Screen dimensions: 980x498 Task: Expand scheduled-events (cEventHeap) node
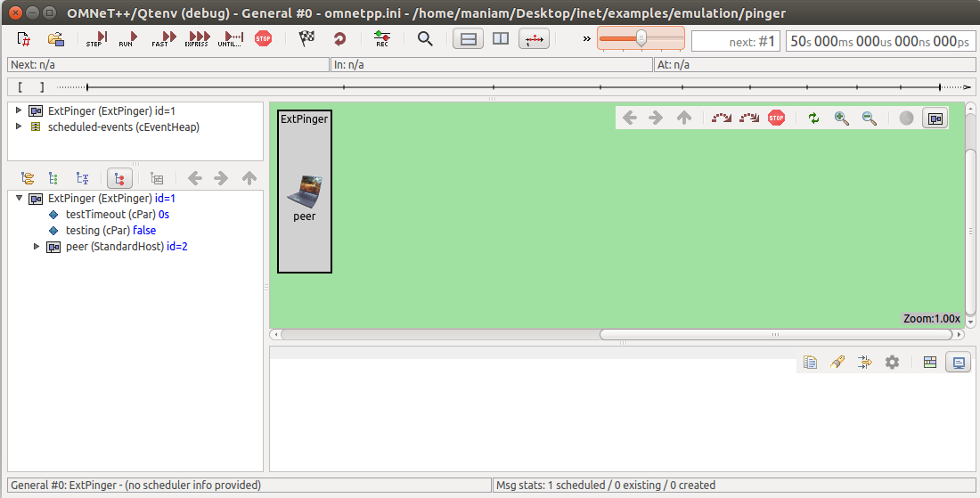tap(19, 127)
